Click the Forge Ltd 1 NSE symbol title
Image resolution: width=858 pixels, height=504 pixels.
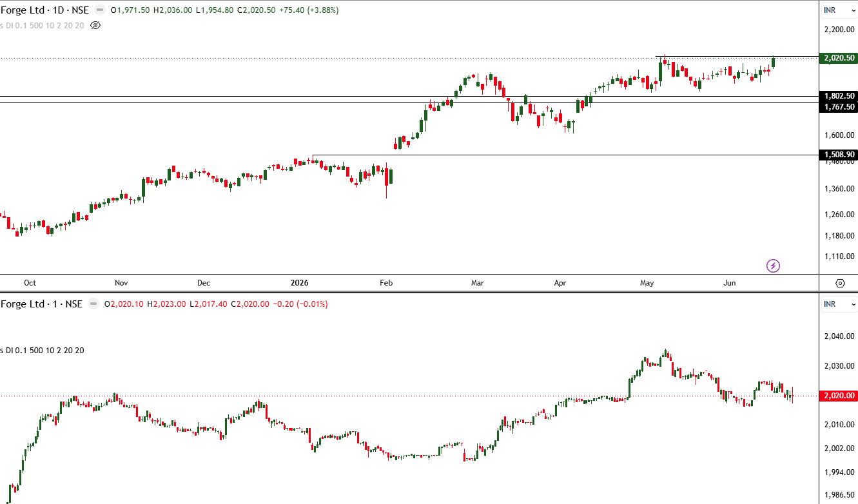pyautogui.click(x=41, y=304)
